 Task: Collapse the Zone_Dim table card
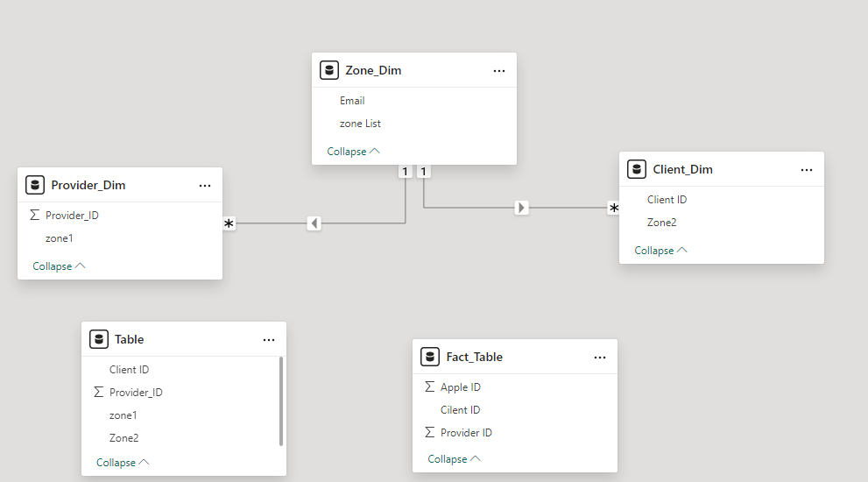tap(353, 152)
